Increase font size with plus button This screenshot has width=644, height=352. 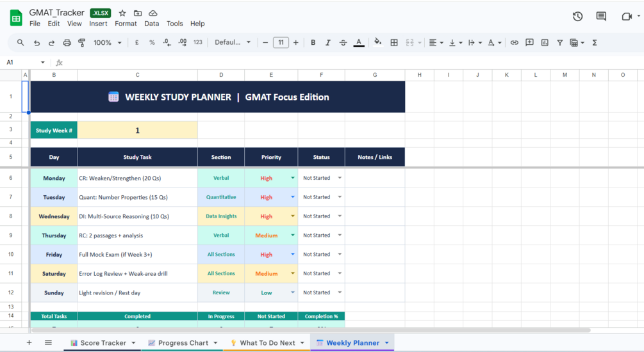(295, 43)
